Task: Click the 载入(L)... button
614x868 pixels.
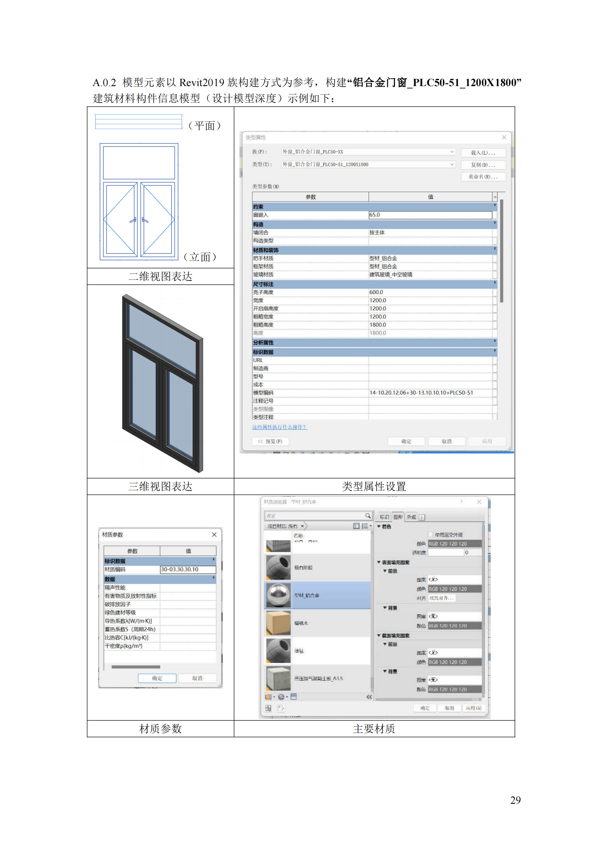Action: (483, 153)
